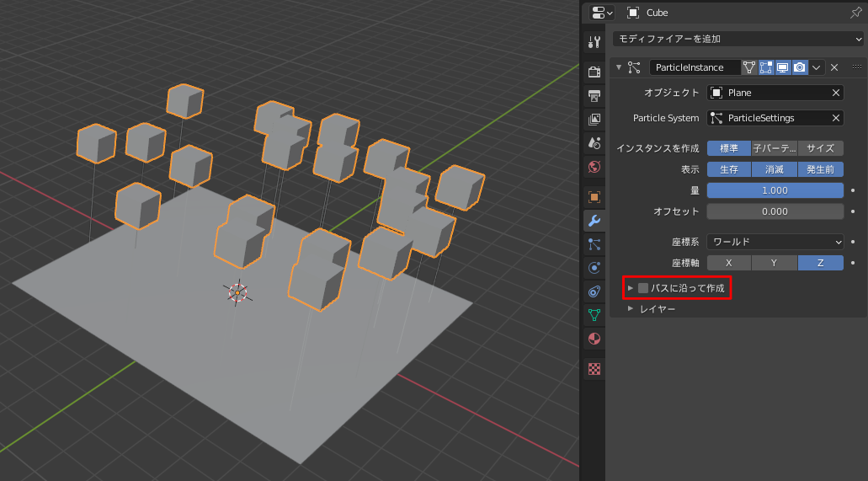Toggle 消滅 particle display option
This screenshot has height=481, width=868.
tap(775, 169)
